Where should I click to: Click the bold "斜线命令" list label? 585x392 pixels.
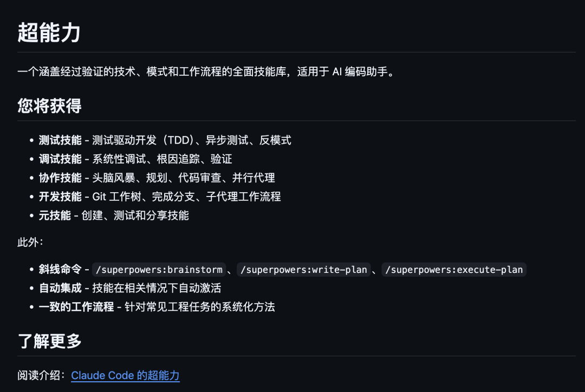click(60, 270)
